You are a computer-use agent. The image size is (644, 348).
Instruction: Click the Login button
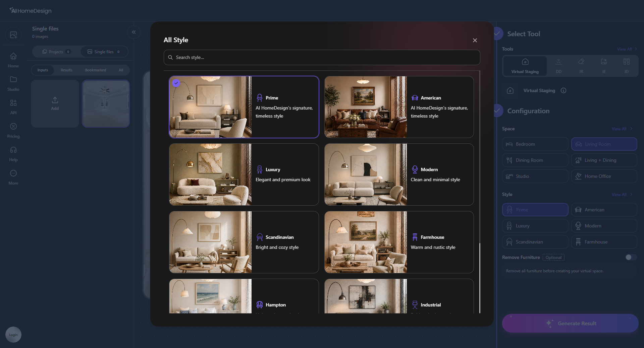tap(13, 335)
